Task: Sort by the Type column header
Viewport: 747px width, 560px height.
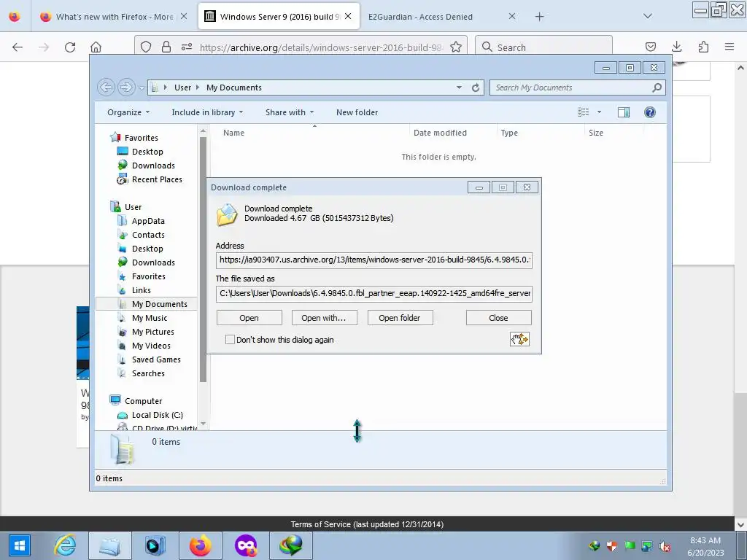Action: coord(508,133)
